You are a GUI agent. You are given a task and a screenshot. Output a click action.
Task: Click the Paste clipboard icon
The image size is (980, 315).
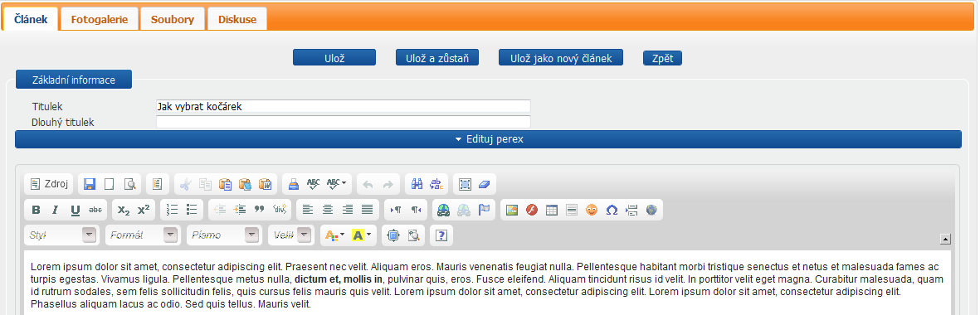point(225,184)
